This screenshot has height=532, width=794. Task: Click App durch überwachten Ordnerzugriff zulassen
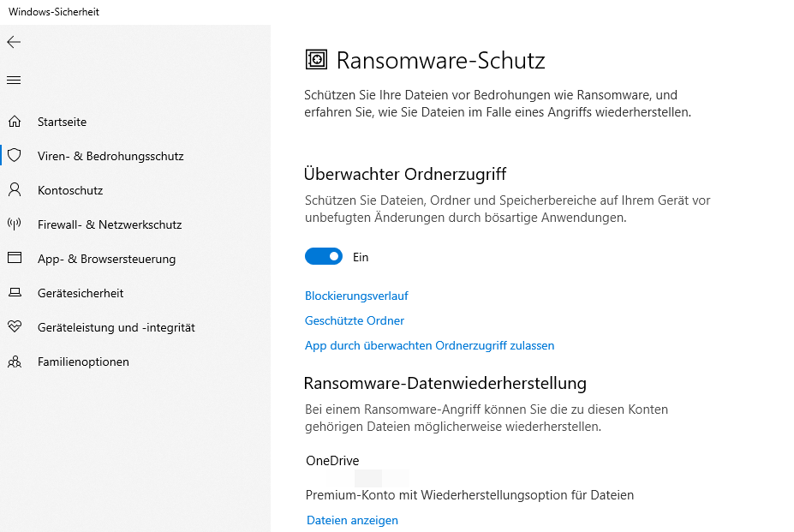click(429, 345)
